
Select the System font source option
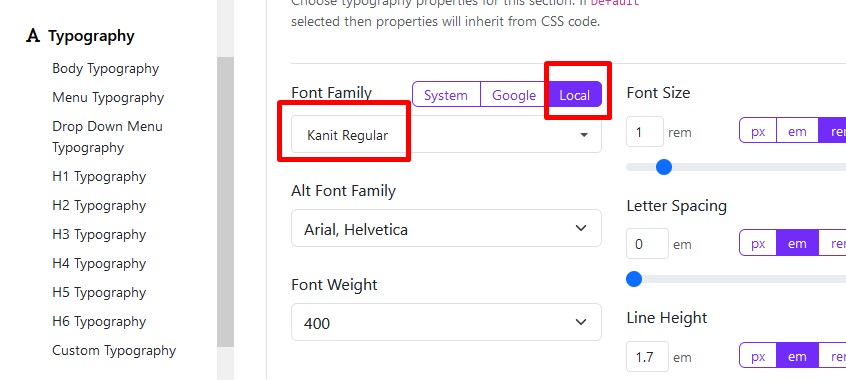[446, 96]
